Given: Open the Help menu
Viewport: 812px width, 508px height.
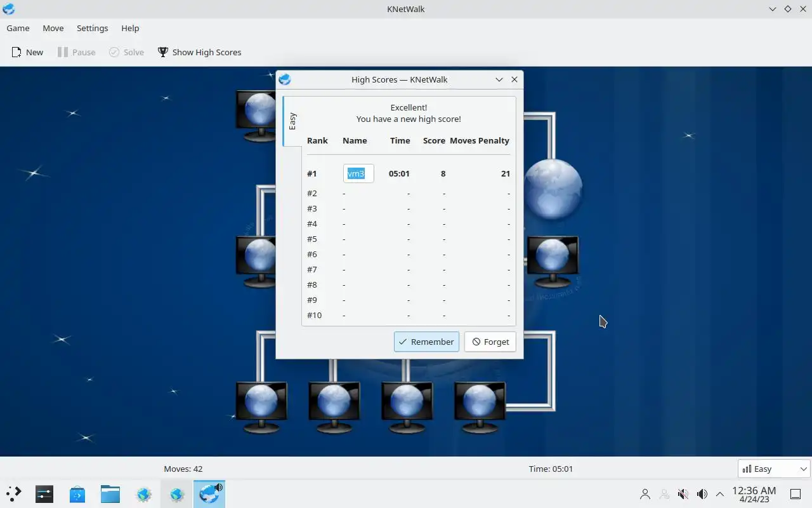Looking at the screenshot, I should point(130,28).
